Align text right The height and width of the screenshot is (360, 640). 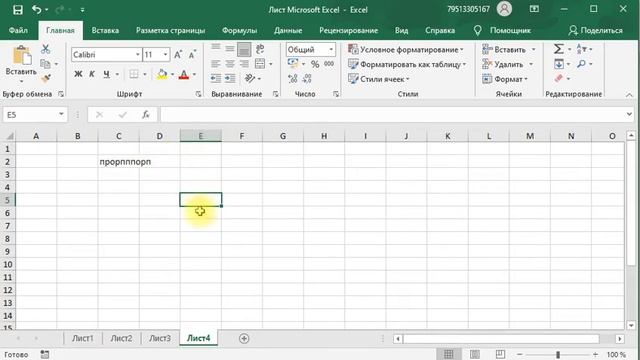[244, 64]
